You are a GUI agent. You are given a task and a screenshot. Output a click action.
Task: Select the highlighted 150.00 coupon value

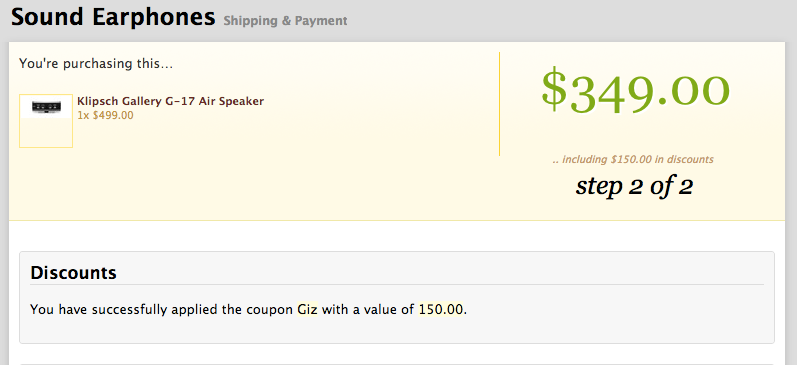(x=441, y=309)
